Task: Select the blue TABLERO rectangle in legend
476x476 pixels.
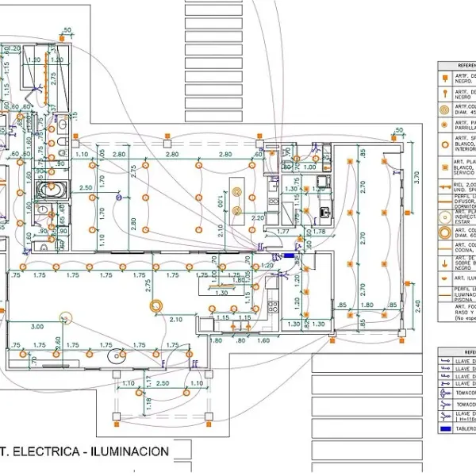Action: (445, 428)
